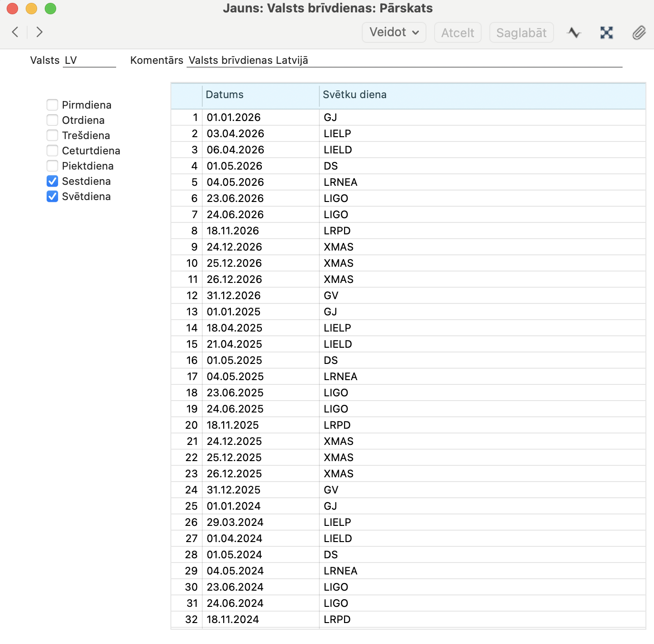Click the forward navigation arrow
The height and width of the screenshot is (644, 654).
[x=40, y=32]
